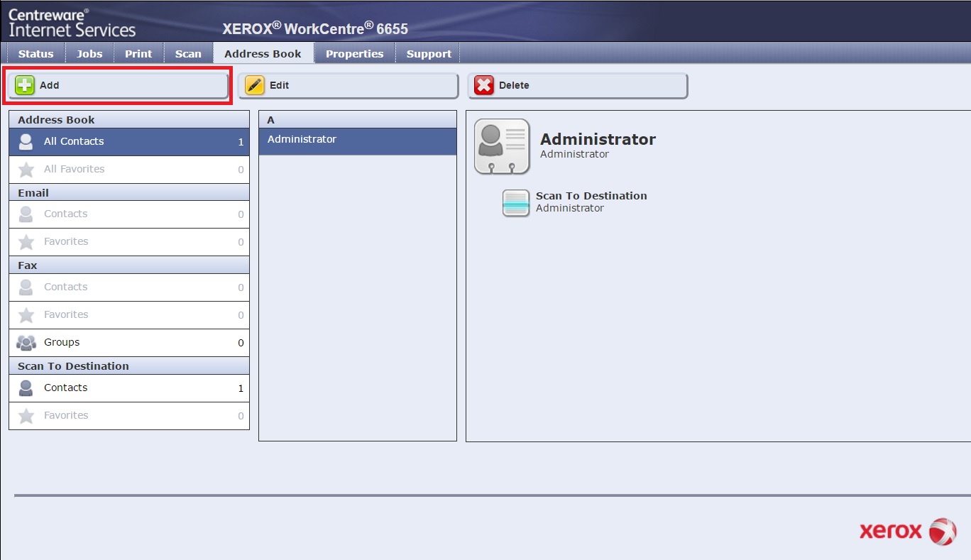The height and width of the screenshot is (560, 971).
Task: Switch to the Jobs tab
Action: [89, 54]
